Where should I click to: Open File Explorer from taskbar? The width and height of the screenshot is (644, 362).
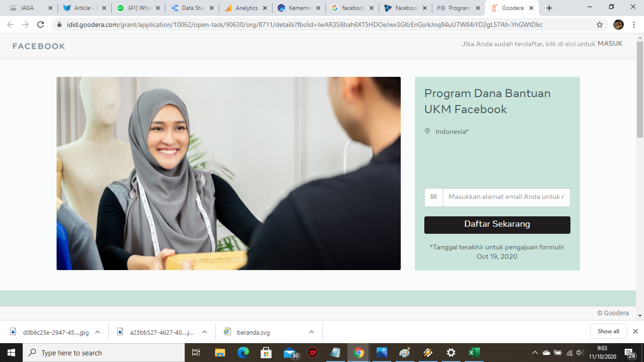220,353
